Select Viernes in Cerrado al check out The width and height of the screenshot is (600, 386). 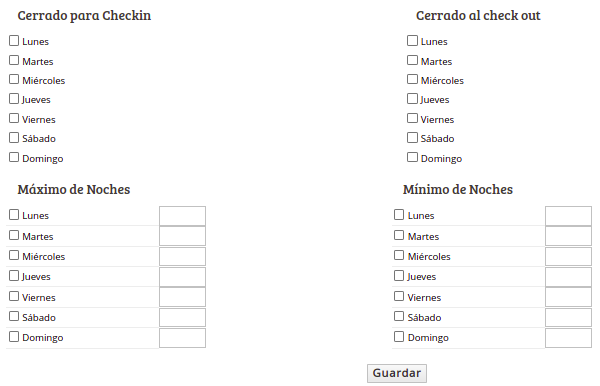click(412, 118)
